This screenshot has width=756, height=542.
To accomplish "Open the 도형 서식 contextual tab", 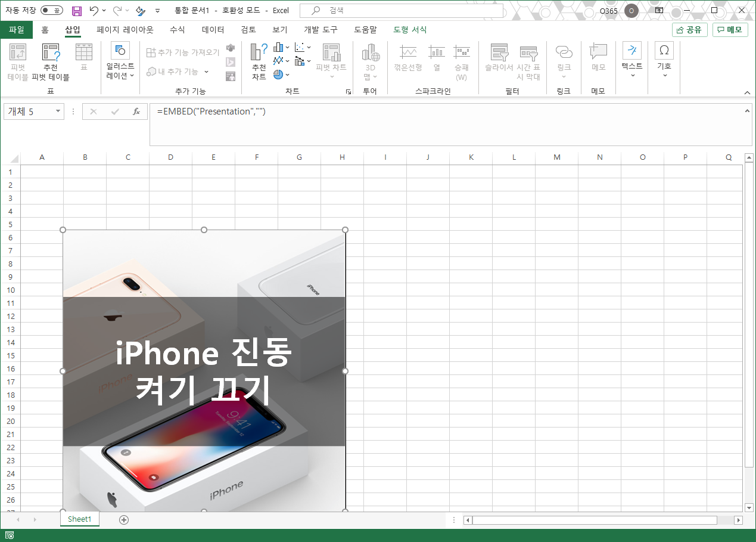I will (x=410, y=30).
